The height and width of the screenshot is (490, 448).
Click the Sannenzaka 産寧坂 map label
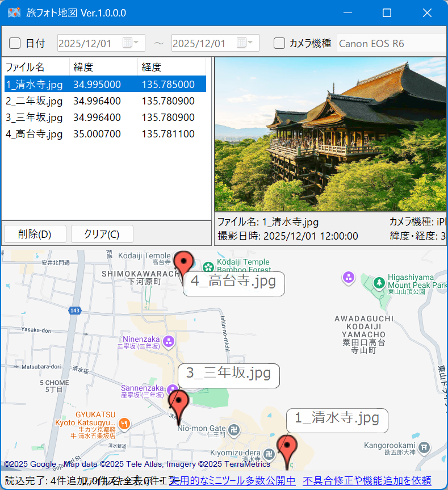coord(143,391)
